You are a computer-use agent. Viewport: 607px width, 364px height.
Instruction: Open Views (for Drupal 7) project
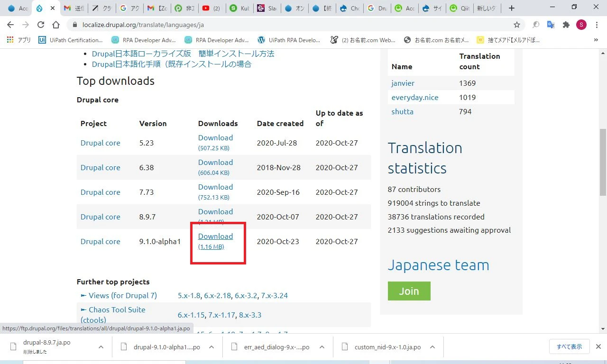[122, 295]
